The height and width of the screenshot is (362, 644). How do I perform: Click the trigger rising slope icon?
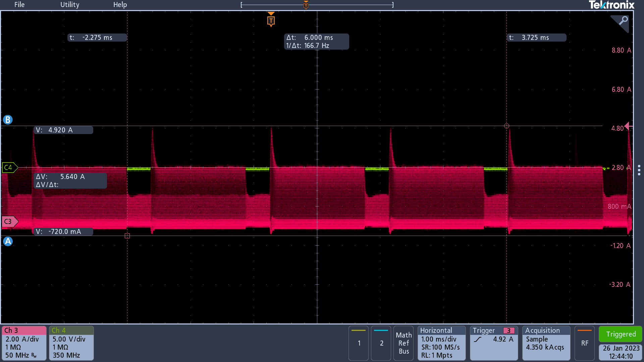[x=478, y=339]
